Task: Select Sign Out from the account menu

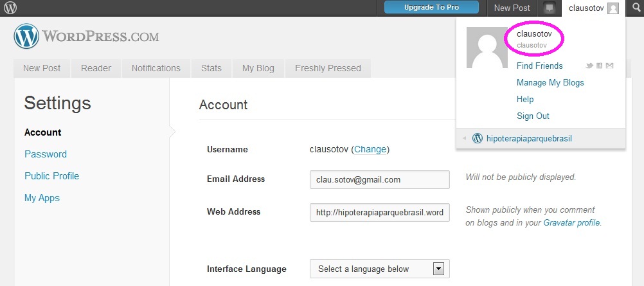Action: [533, 116]
